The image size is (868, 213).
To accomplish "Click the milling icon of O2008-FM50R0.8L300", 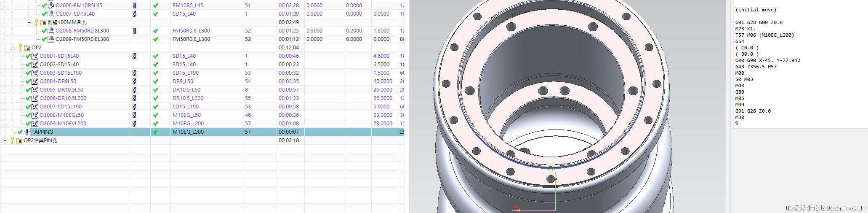I will 51,31.
